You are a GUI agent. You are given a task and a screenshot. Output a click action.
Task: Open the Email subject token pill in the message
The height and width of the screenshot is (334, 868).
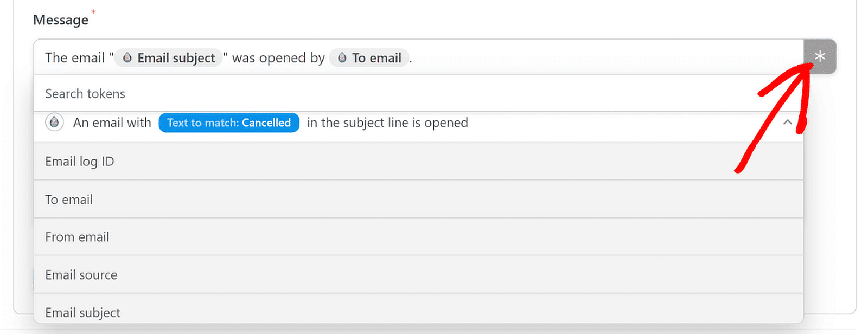click(168, 57)
